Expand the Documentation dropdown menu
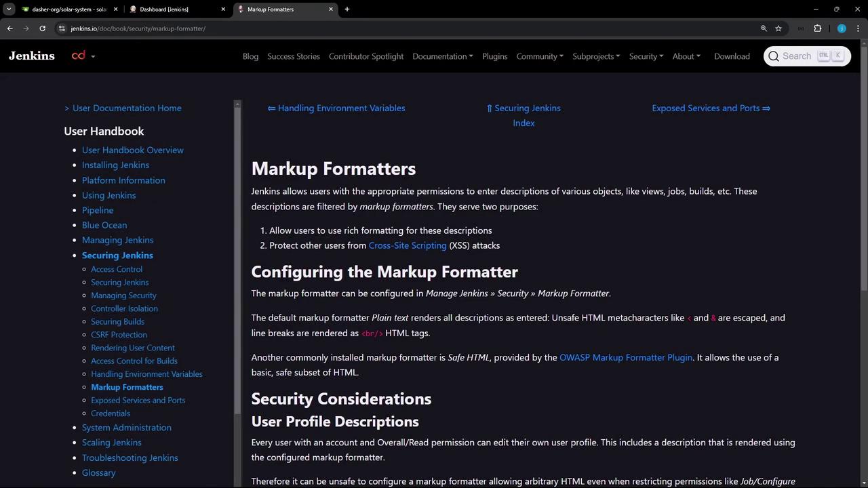This screenshot has width=868, height=488. pyautogui.click(x=443, y=56)
